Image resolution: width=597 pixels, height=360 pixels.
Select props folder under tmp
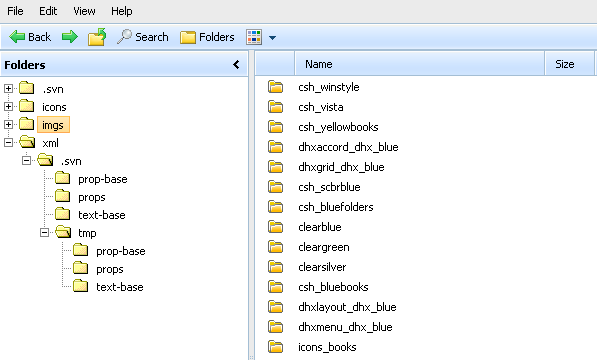(x=110, y=269)
